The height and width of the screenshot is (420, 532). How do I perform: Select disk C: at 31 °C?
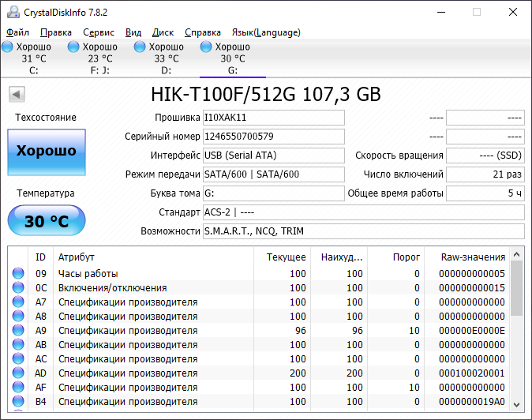click(34, 58)
